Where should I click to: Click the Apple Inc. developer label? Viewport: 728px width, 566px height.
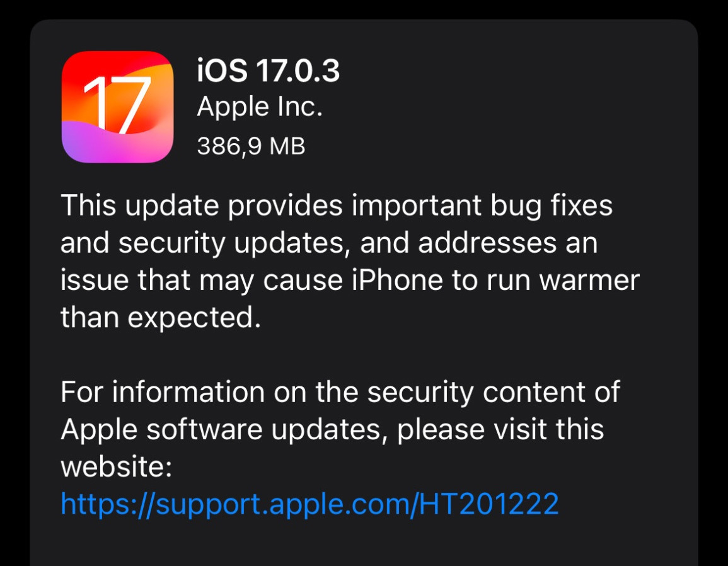pyautogui.click(x=260, y=107)
